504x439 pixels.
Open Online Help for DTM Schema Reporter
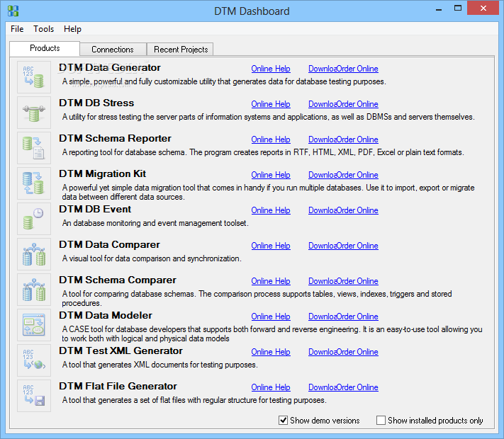(x=271, y=139)
